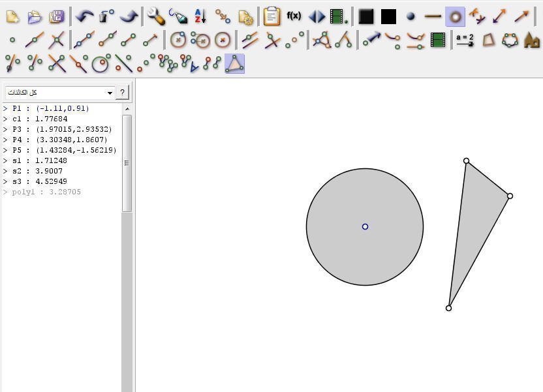The width and height of the screenshot is (543, 392).
Task: Select the freehand draw marker tool
Action: coord(178,16)
